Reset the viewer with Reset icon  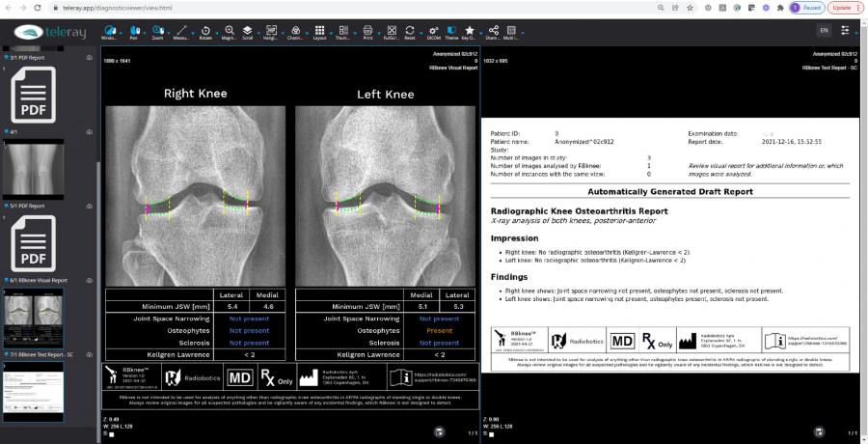tap(411, 29)
